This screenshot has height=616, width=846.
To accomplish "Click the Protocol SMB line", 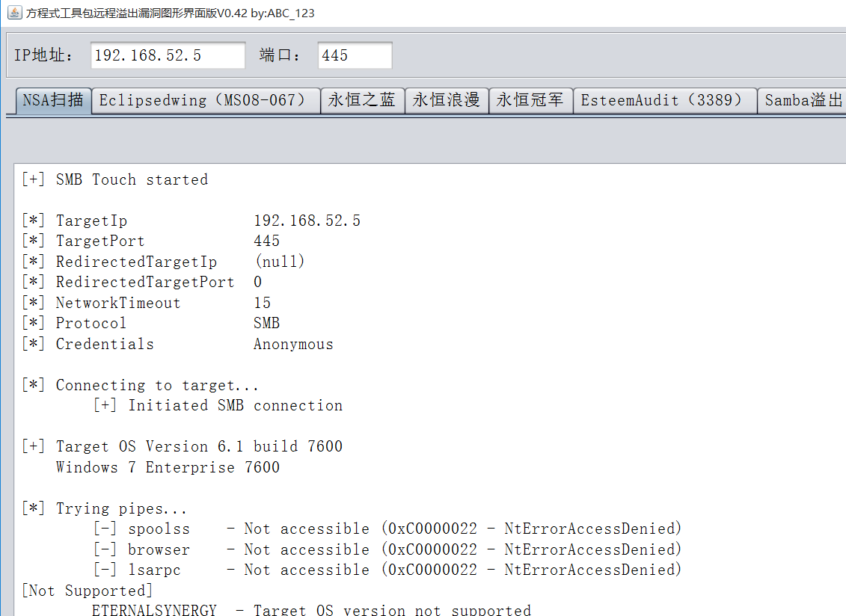I will tap(150, 323).
